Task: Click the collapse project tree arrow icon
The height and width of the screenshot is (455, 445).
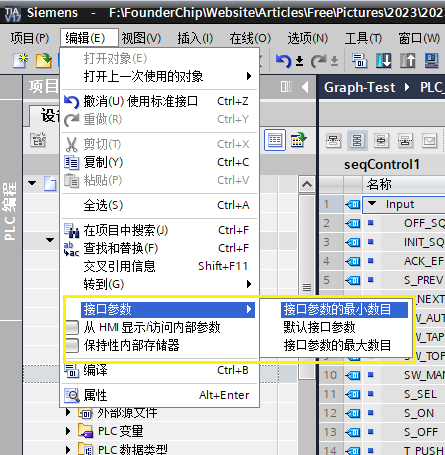Action: (305, 87)
